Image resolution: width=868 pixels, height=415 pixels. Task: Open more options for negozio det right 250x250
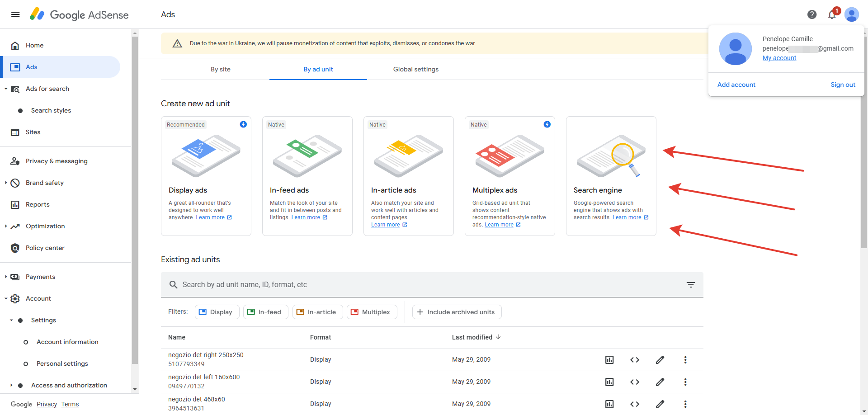coord(685,360)
